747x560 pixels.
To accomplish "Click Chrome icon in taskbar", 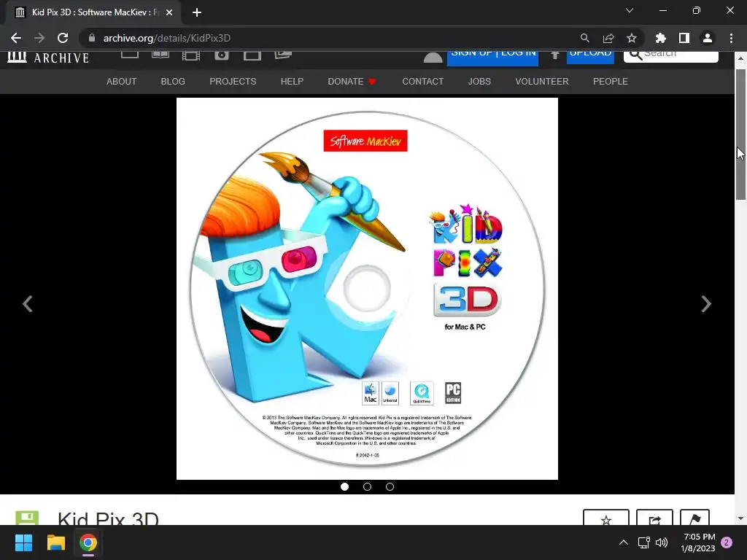I will click(x=88, y=542).
